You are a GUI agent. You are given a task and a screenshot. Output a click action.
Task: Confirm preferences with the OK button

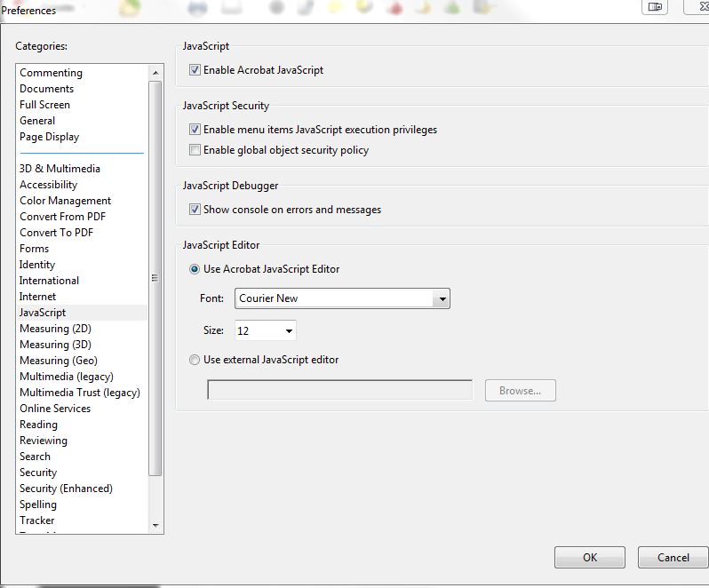point(590,557)
